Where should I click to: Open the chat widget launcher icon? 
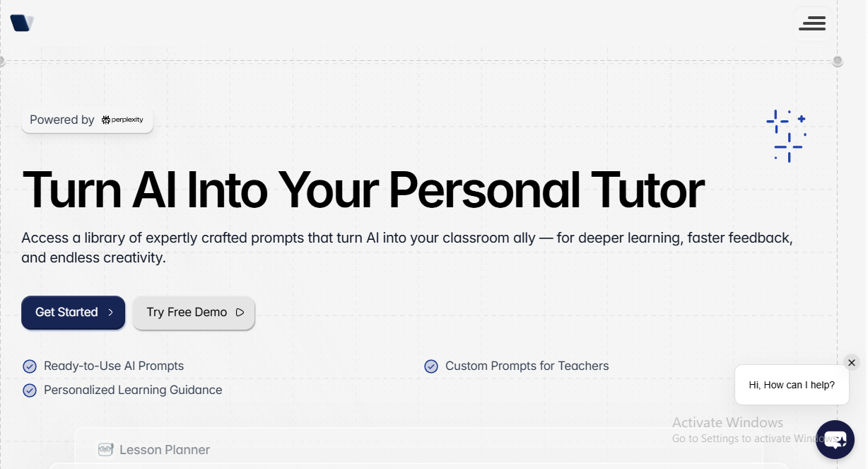pyautogui.click(x=835, y=440)
